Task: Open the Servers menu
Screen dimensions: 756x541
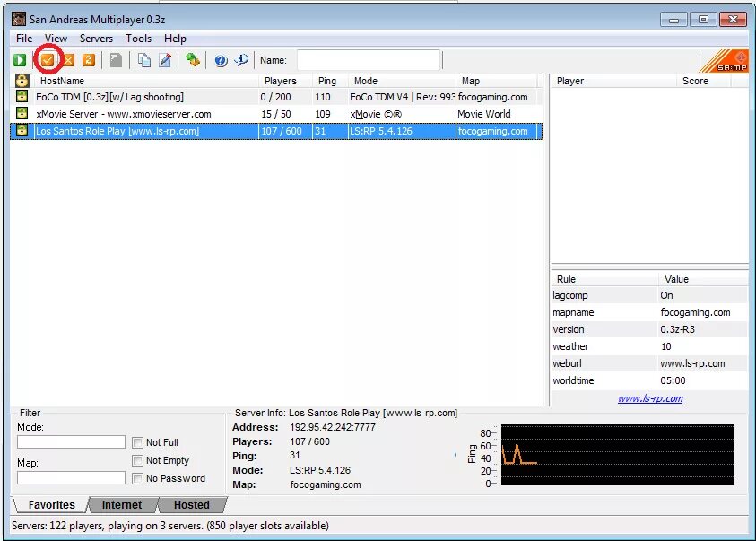Action: (96, 39)
